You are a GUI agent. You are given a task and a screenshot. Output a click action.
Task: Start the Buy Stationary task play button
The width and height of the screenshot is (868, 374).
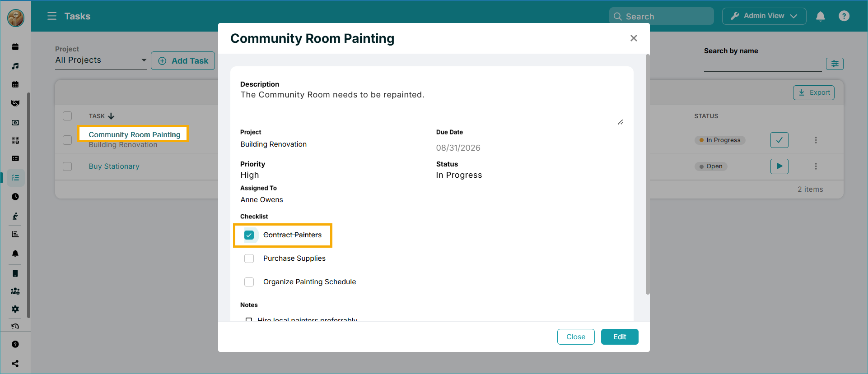click(779, 166)
